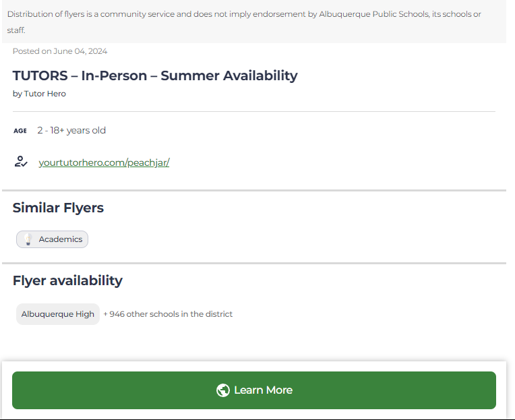Image resolution: width=515 pixels, height=420 pixels.
Task: Select the Academics similar flyers tag
Action: click(52, 239)
